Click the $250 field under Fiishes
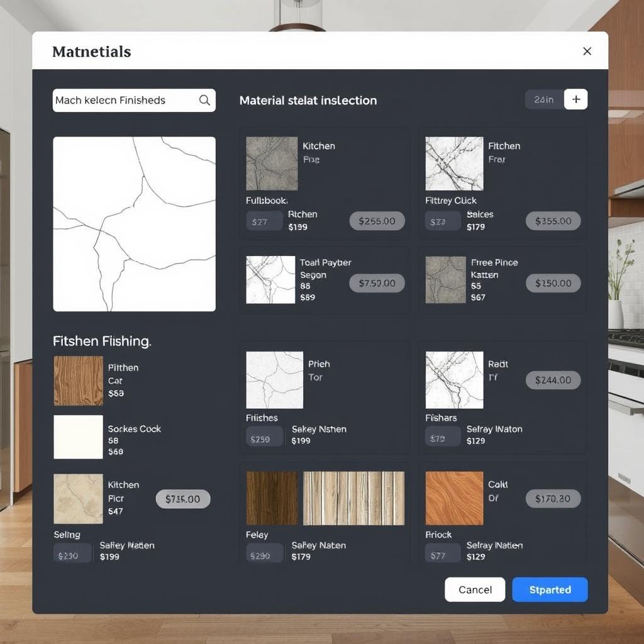 (x=265, y=436)
